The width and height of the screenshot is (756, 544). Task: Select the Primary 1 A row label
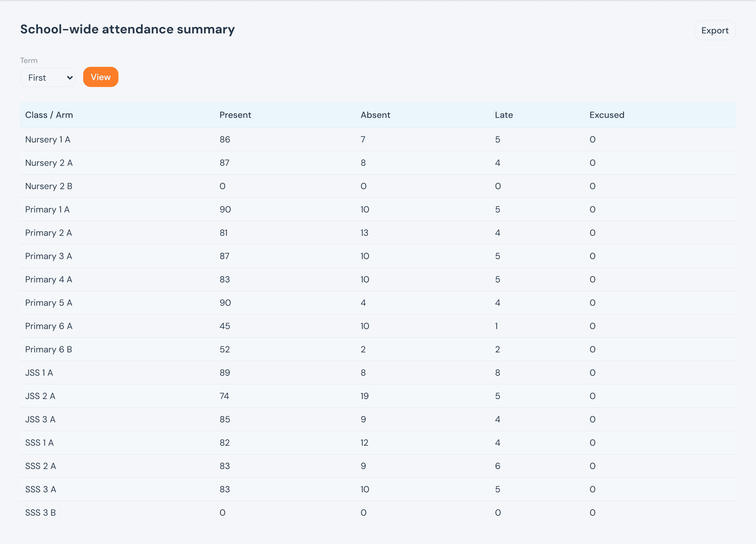click(x=47, y=210)
